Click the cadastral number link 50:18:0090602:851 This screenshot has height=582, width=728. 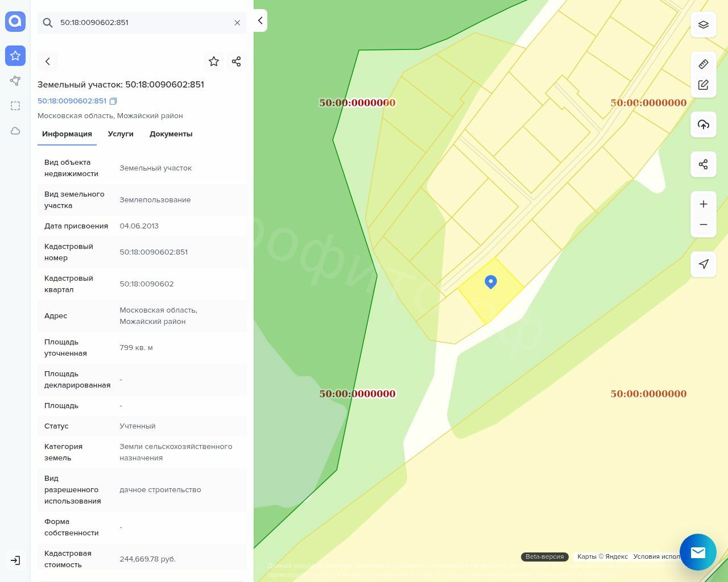72,101
